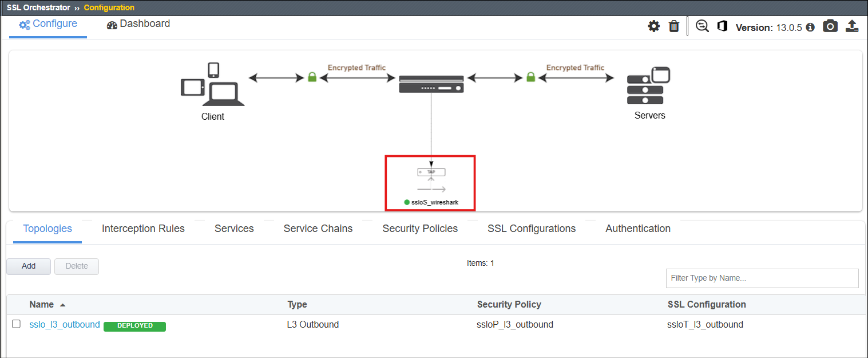Select the Topologies tab
Image resolution: width=868 pixels, height=358 pixels.
click(x=47, y=229)
